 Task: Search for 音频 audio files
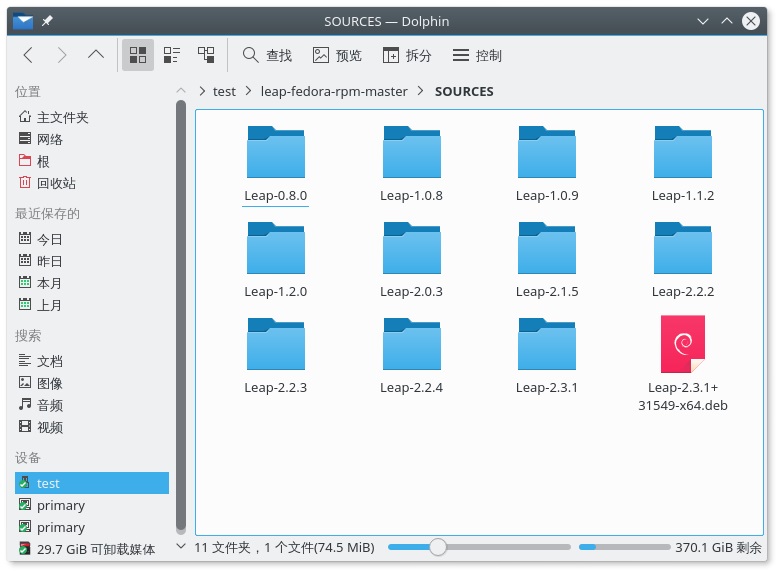[x=92, y=405]
